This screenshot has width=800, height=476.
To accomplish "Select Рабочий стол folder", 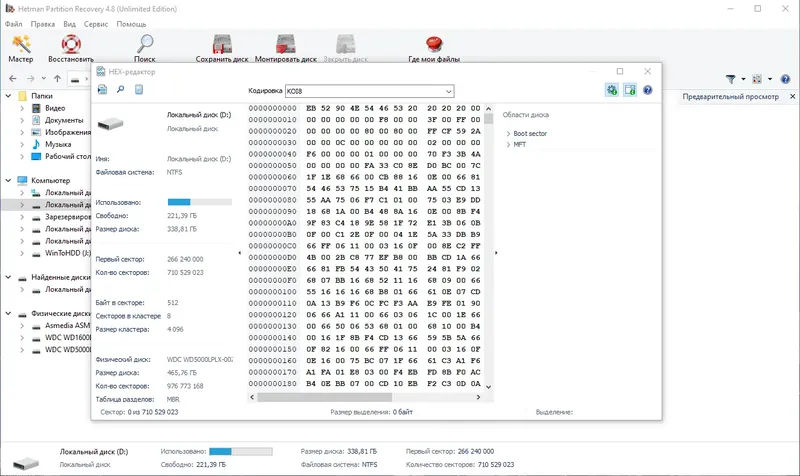I will tap(68, 157).
